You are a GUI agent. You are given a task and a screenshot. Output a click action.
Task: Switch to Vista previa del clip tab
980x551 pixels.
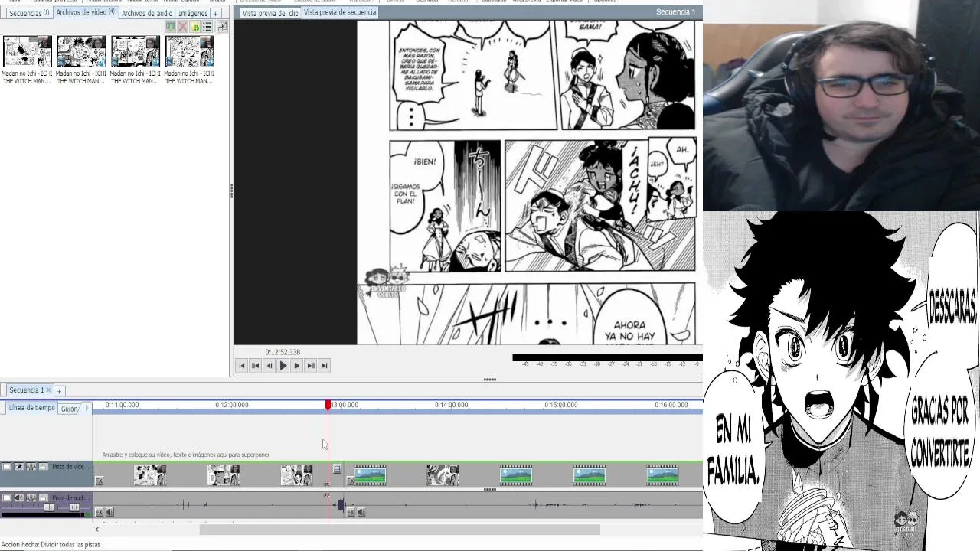point(269,13)
